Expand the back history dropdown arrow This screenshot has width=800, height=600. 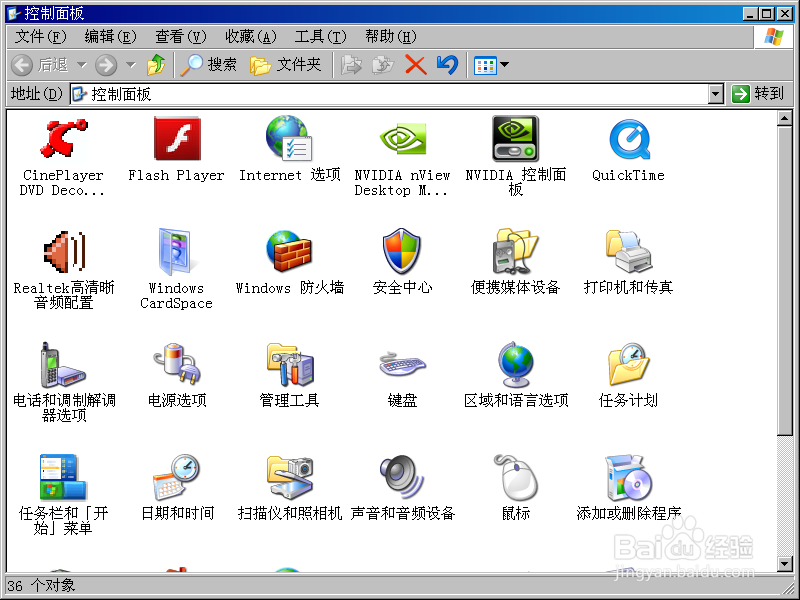click(82, 65)
